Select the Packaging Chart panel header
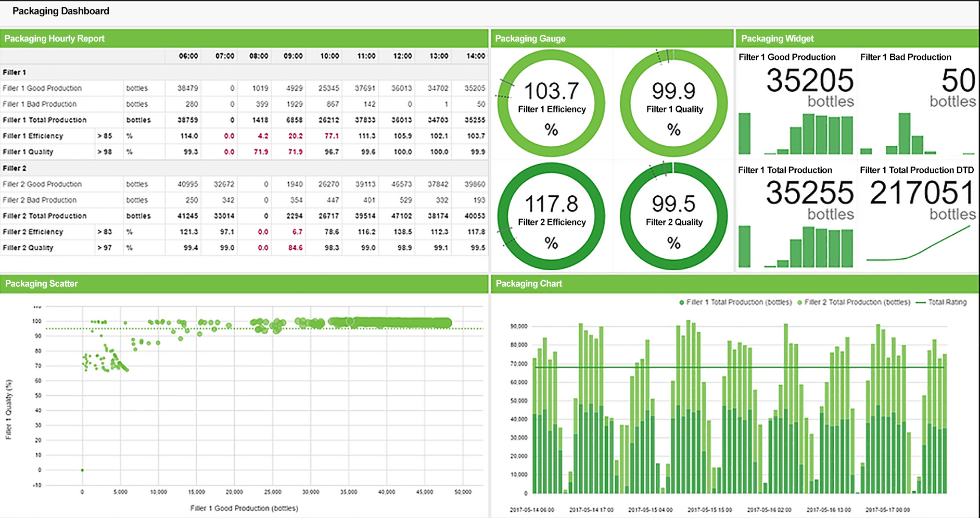Viewport: 980px width, 518px height. click(529, 284)
